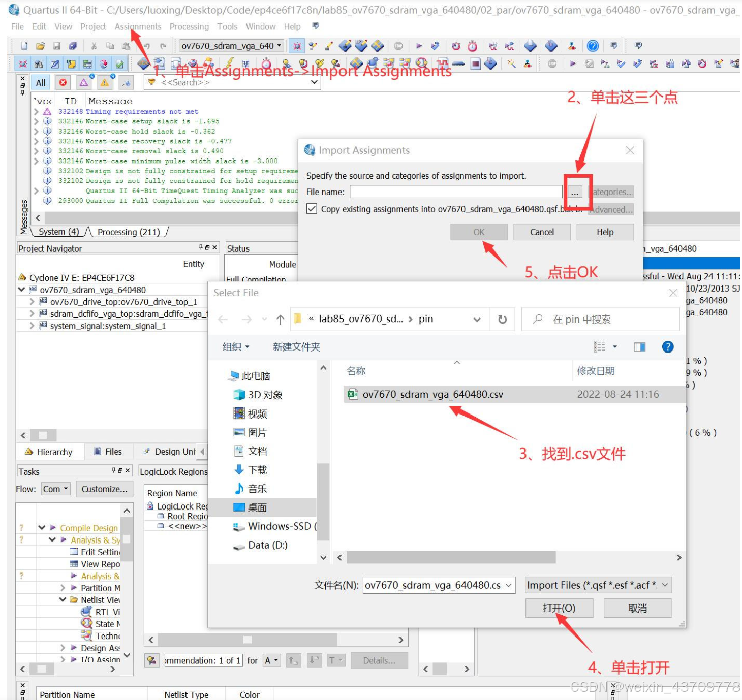Click the File name field in Import Assignments

pyautogui.click(x=456, y=192)
